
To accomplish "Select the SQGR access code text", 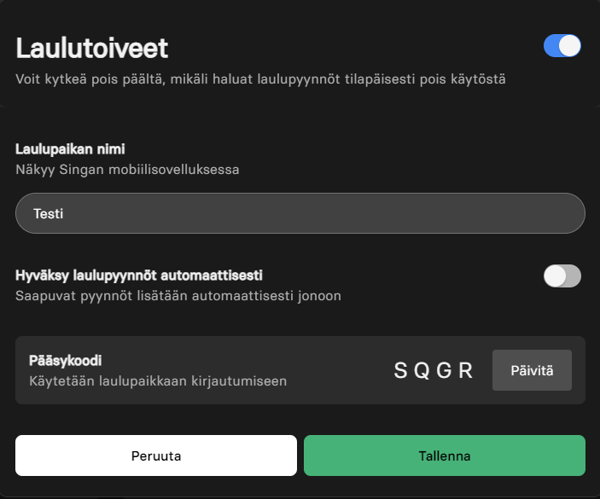I will [434, 370].
